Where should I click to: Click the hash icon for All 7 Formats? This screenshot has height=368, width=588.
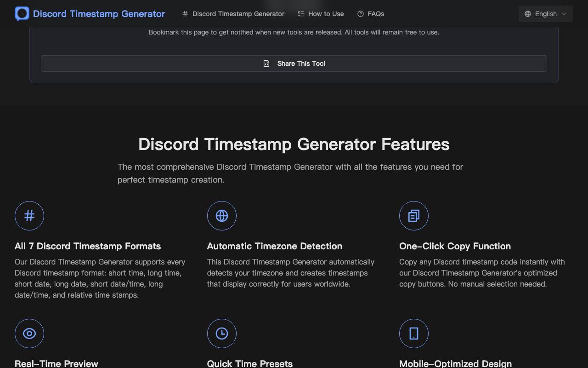[x=29, y=216]
